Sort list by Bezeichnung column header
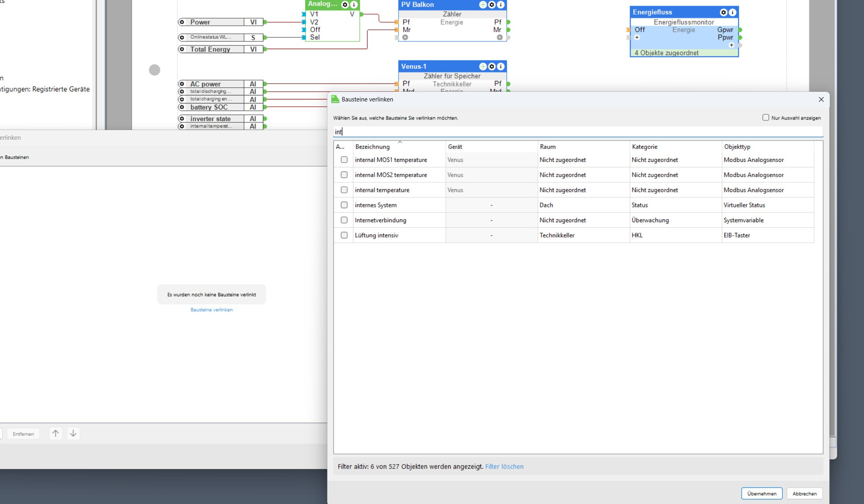864x504 pixels. 372,147
